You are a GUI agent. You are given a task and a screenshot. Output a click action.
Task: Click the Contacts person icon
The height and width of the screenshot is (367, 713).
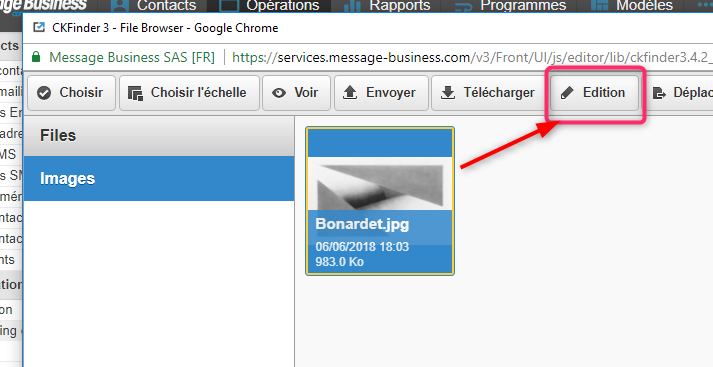120,6
